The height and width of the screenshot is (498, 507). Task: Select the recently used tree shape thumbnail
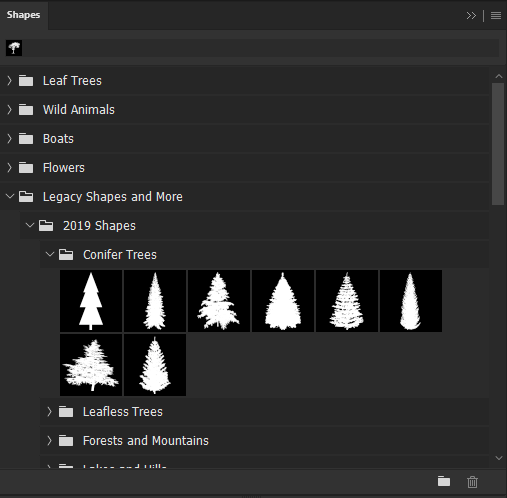pyautogui.click(x=14, y=48)
